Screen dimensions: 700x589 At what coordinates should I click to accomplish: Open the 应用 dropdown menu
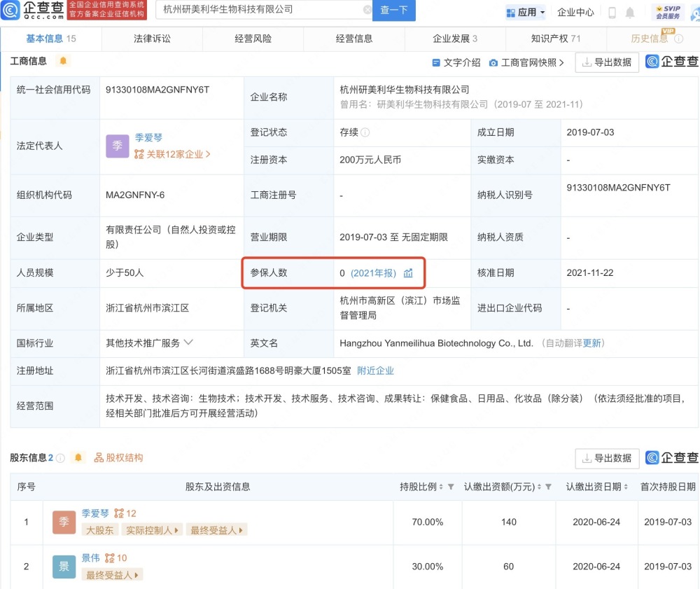[526, 13]
